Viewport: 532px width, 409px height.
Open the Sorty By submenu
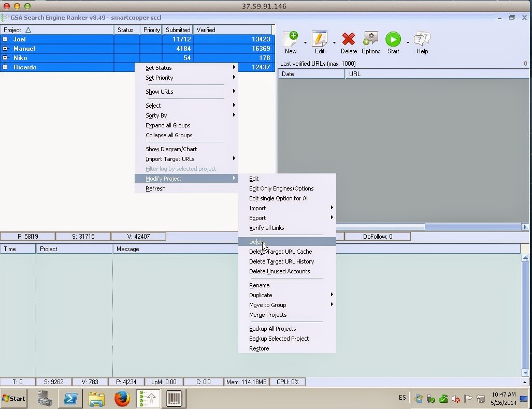tap(186, 115)
